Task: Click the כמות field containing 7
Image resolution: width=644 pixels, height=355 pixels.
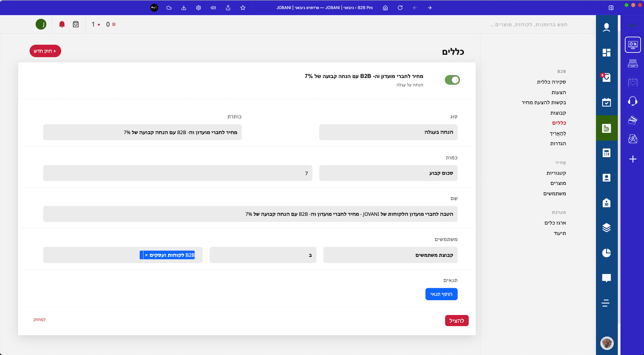Action: (177, 173)
